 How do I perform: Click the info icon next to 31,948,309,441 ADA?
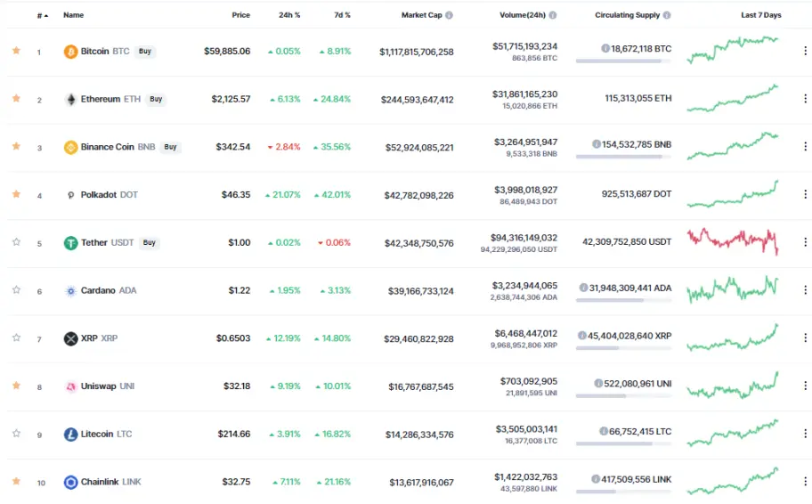(x=584, y=288)
